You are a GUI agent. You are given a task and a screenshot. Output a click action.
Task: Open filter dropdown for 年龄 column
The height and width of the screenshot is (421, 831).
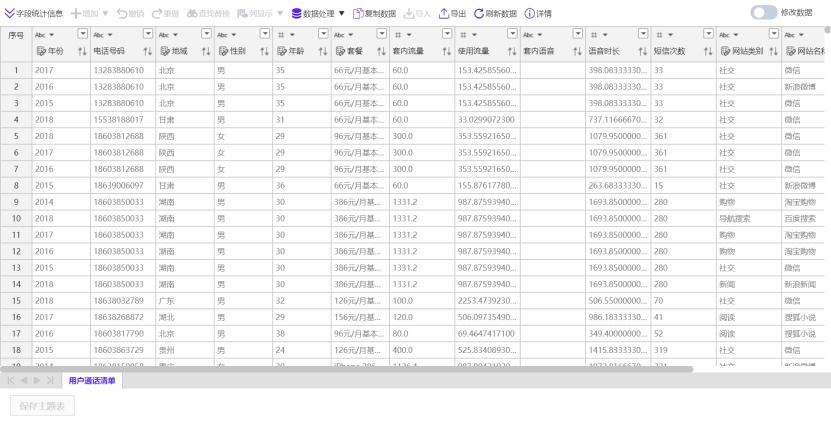pos(323,34)
